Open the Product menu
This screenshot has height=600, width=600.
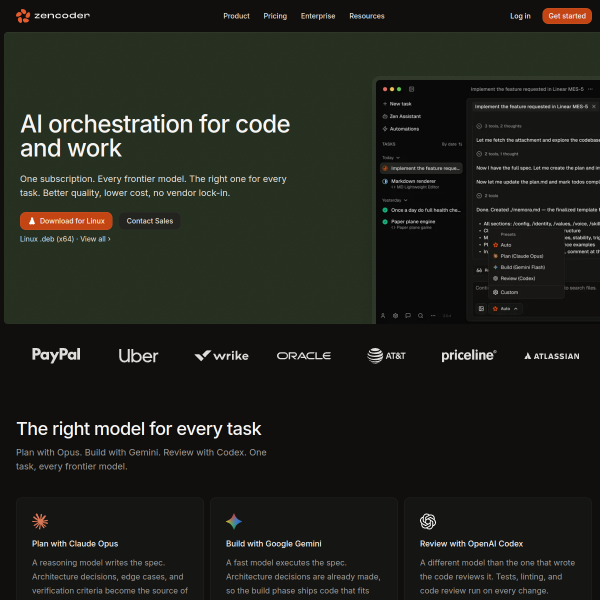tap(236, 16)
